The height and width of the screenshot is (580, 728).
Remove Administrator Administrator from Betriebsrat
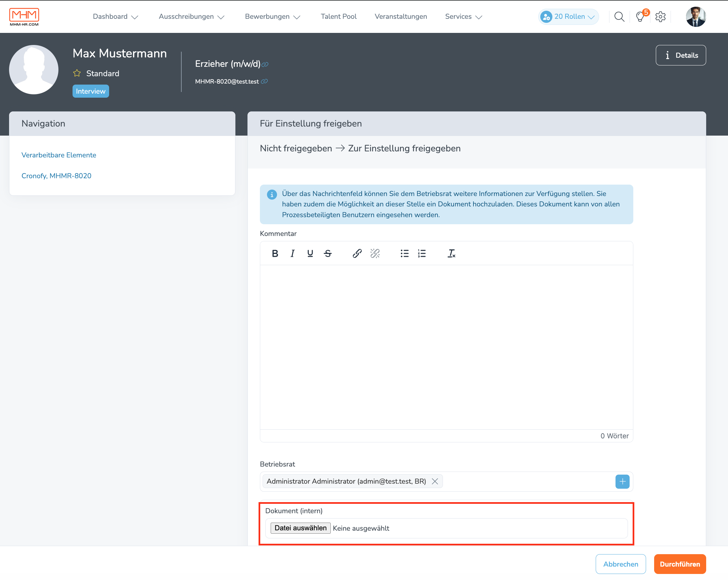(x=435, y=481)
